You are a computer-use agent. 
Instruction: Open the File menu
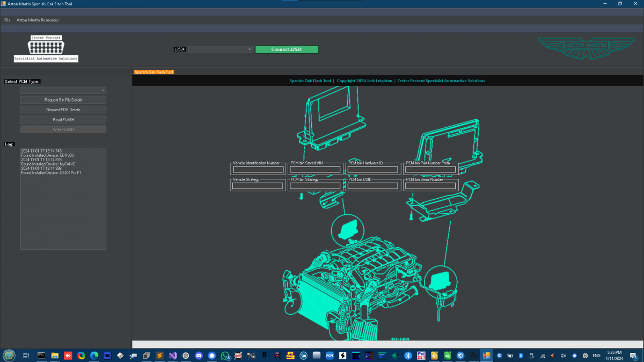7,20
